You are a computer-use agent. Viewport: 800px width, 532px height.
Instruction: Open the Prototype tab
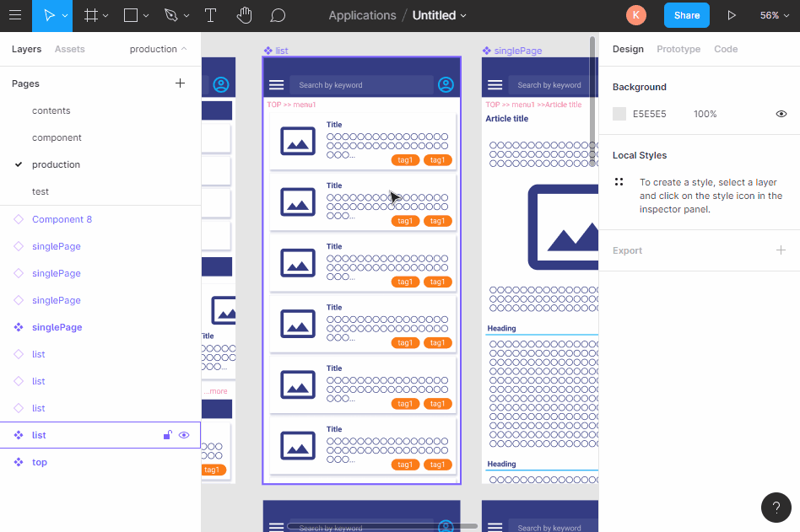(x=678, y=49)
